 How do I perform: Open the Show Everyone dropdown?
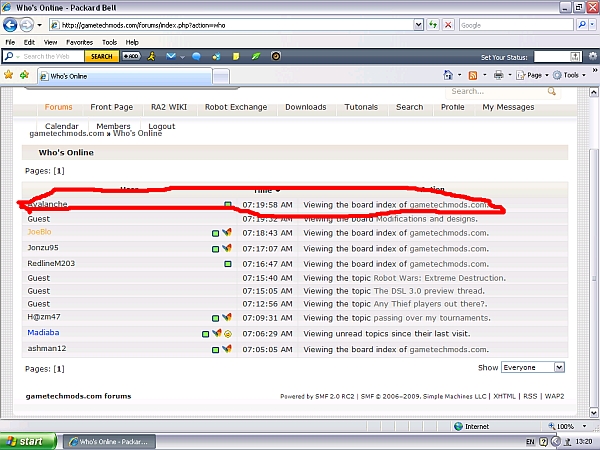point(533,367)
